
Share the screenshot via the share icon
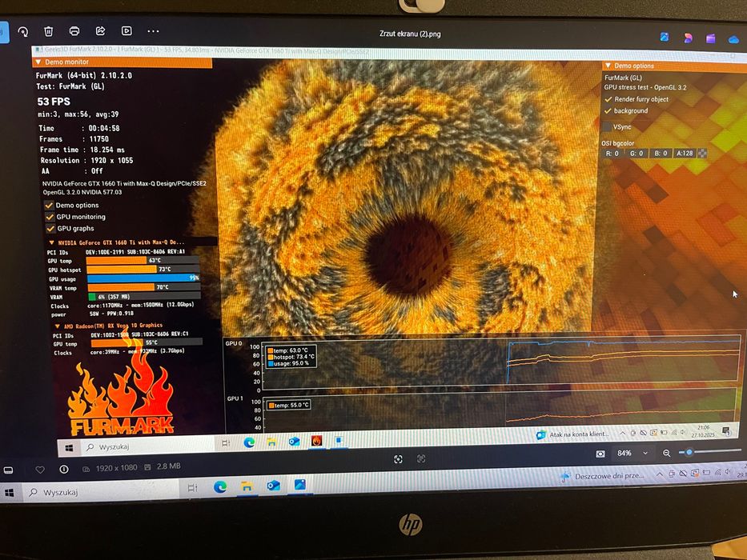pos(100,31)
